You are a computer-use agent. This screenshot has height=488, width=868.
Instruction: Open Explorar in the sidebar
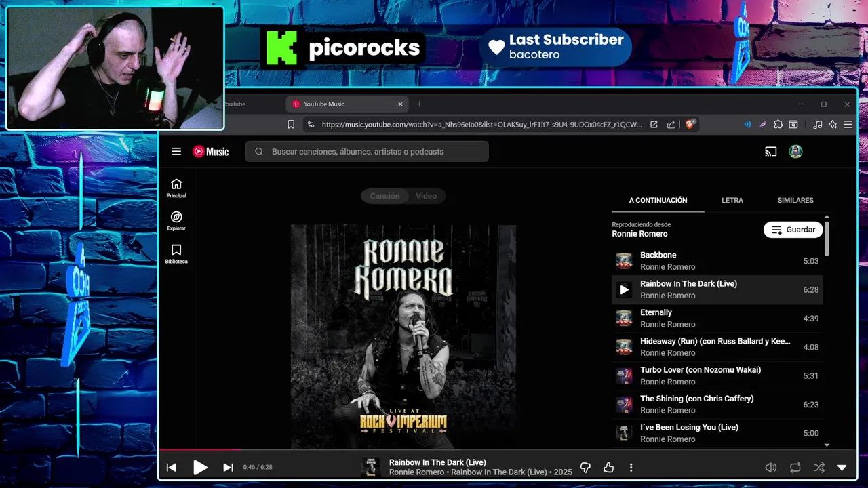(x=176, y=221)
